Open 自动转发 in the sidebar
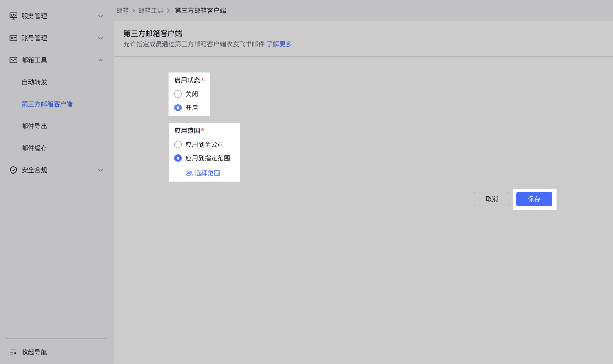Viewport: 613px width, 364px height. pyautogui.click(x=34, y=82)
